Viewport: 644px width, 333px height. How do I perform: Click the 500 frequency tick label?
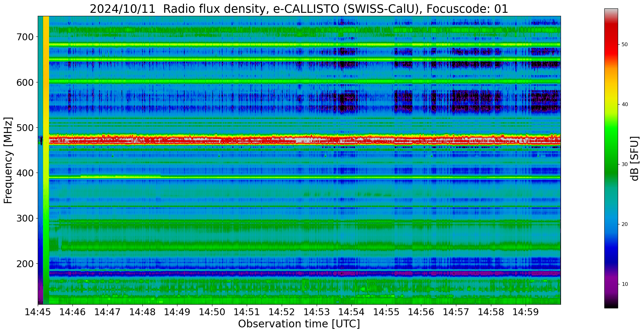click(25, 127)
